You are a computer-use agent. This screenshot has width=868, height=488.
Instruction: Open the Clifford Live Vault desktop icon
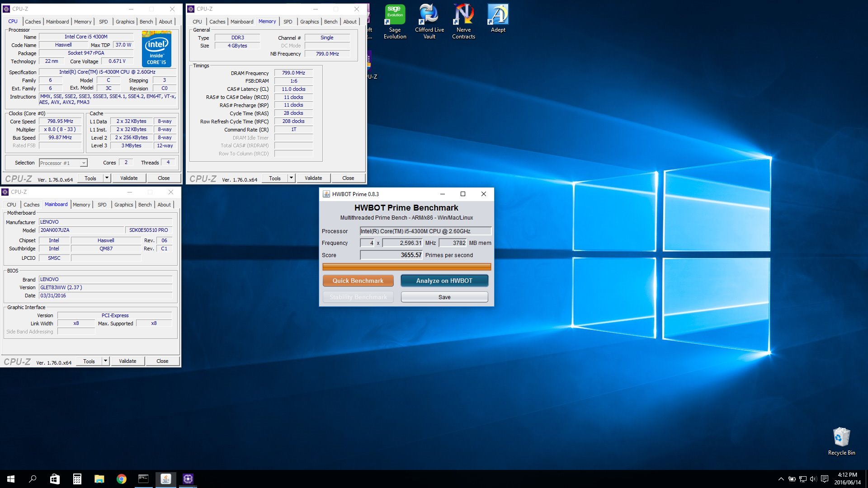click(x=429, y=22)
